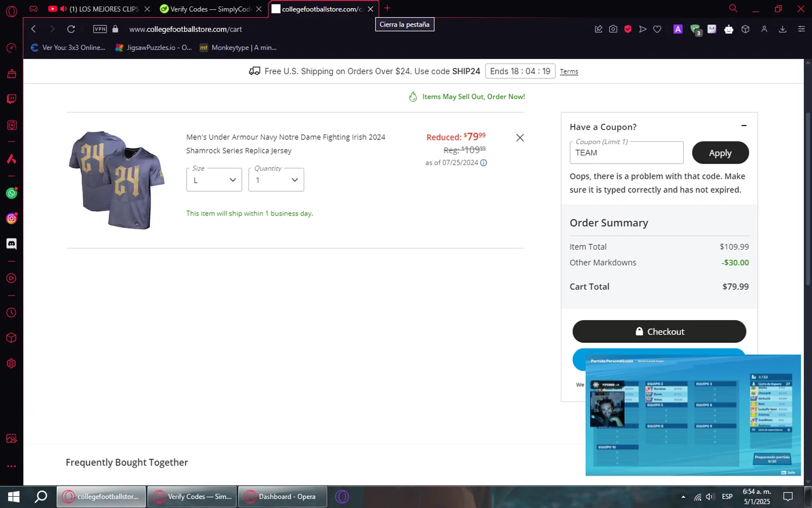
Task: Proceed to Checkout
Action: click(659, 331)
